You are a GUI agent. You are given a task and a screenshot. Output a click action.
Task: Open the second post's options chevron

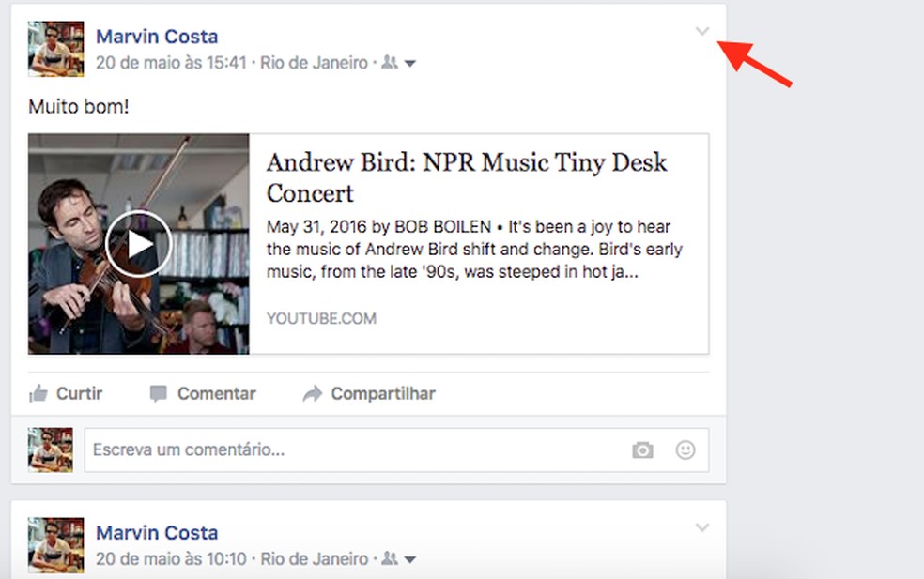(702, 527)
